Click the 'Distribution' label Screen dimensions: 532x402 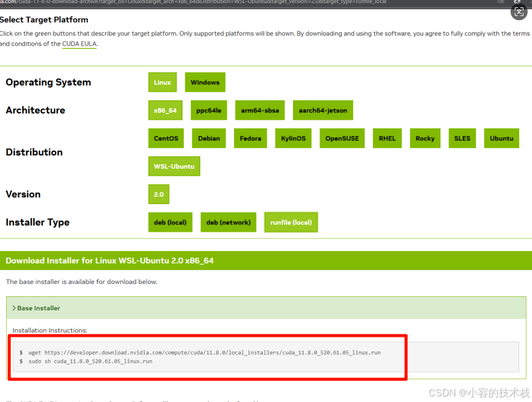point(34,152)
